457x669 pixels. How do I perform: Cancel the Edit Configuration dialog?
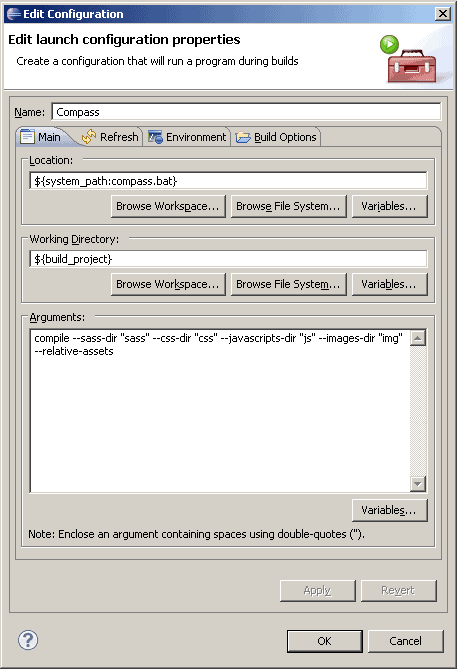click(x=405, y=641)
